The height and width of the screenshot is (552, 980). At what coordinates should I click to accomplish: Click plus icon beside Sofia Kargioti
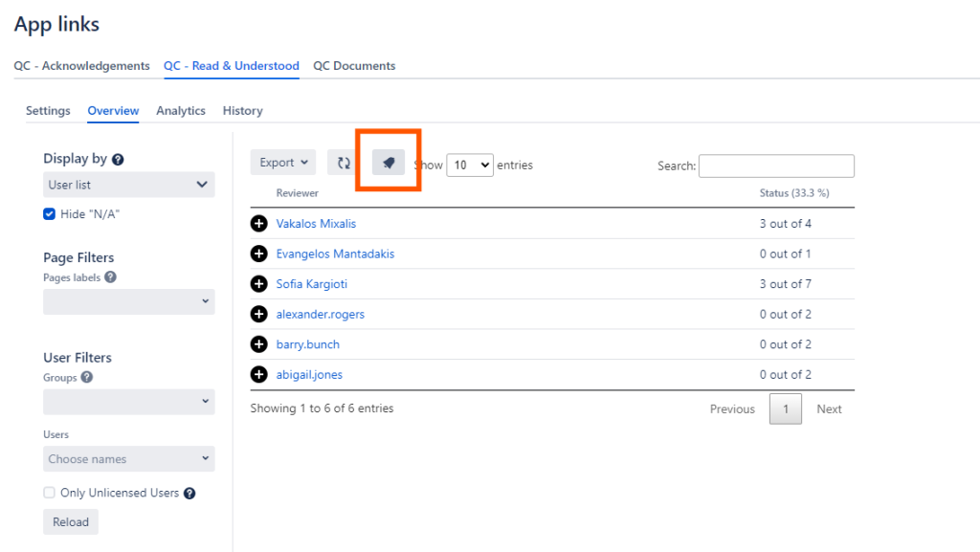point(258,284)
